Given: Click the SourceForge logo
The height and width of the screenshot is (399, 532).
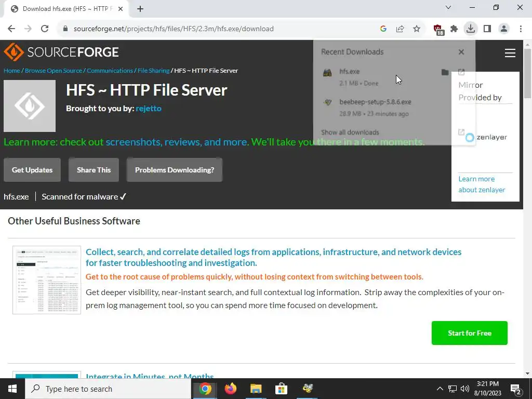Looking at the screenshot, I should tap(61, 52).
